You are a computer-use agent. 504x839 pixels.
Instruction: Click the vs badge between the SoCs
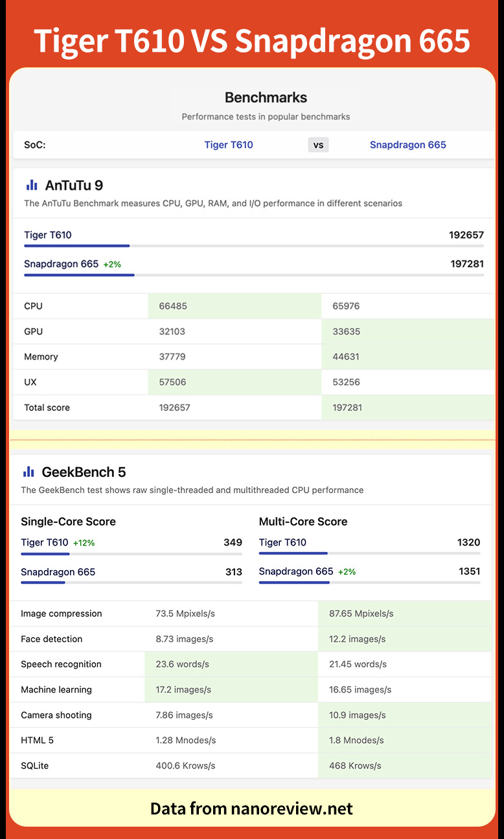click(318, 145)
